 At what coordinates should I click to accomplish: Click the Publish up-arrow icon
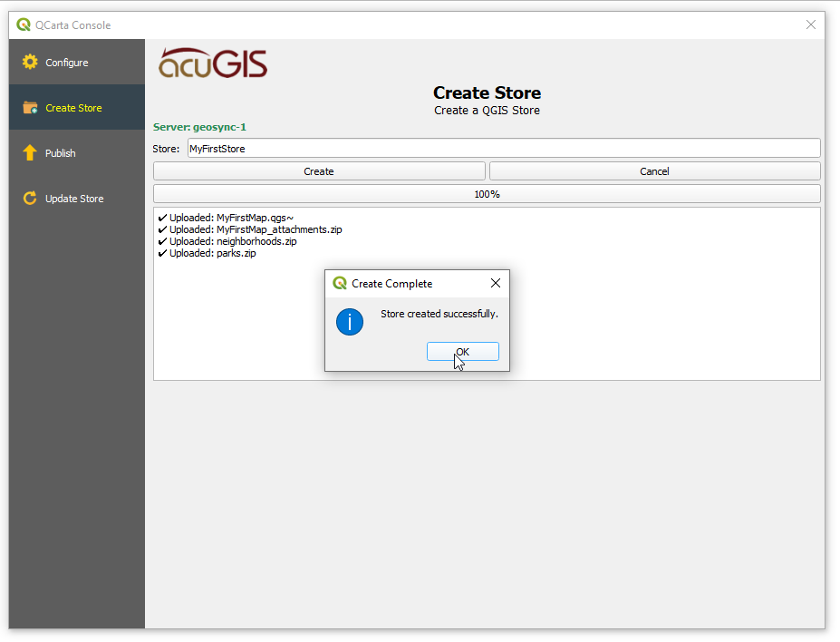[30, 152]
